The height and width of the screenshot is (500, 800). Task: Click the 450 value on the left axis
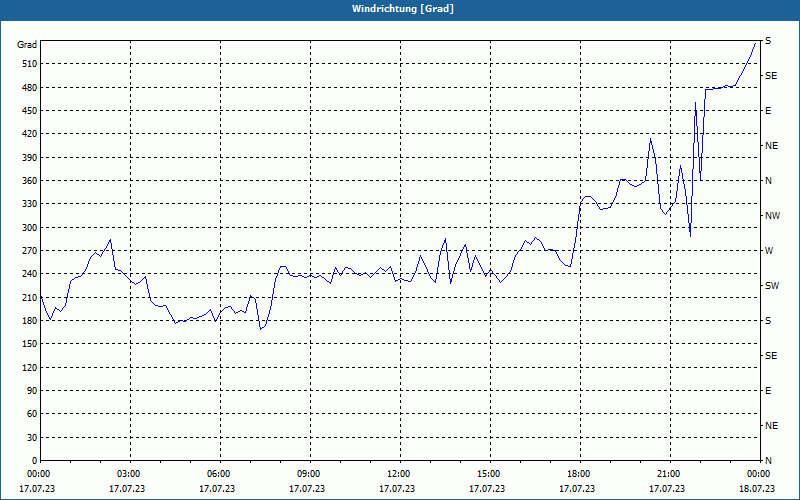coord(29,111)
